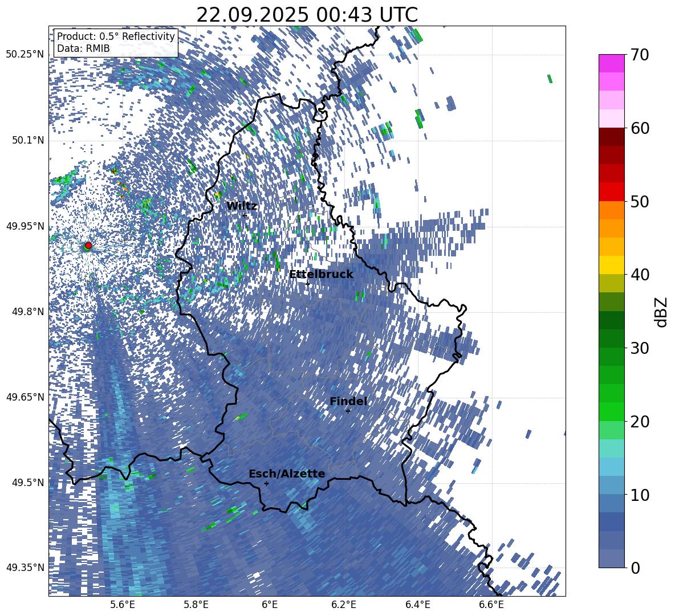675x616 pixels.
Task: Select the Wiltz city label
Action: click(242, 206)
